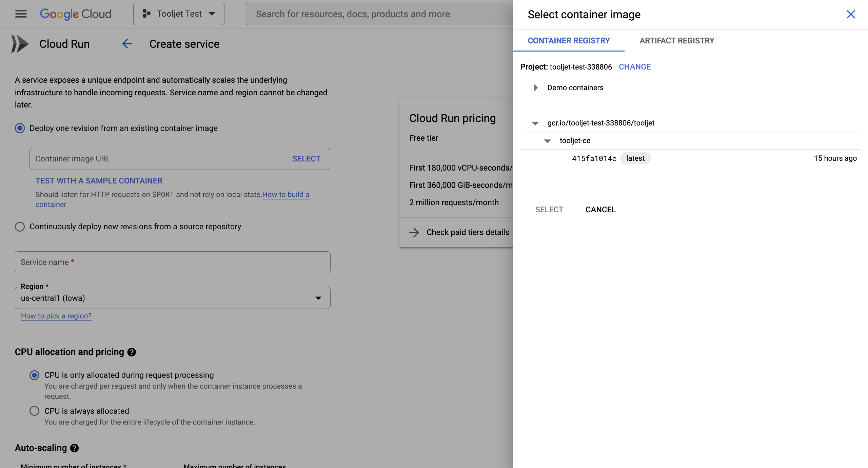Click the gcr.io registry expand arrow icon
Image resolution: width=868 pixels, height=468 pixels.
[x=534, y=123]
